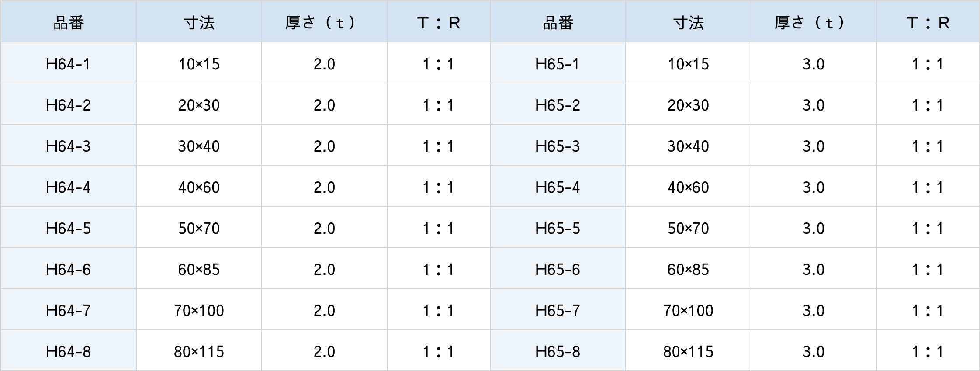Select the right 寸法 column header
The image size is (980, 371).
click(x=688, y=23)
